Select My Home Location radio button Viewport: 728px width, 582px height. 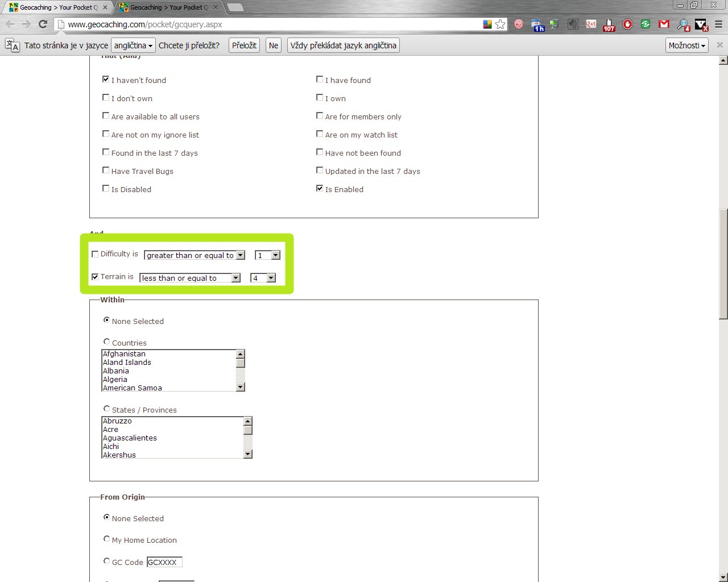[106, 539]
